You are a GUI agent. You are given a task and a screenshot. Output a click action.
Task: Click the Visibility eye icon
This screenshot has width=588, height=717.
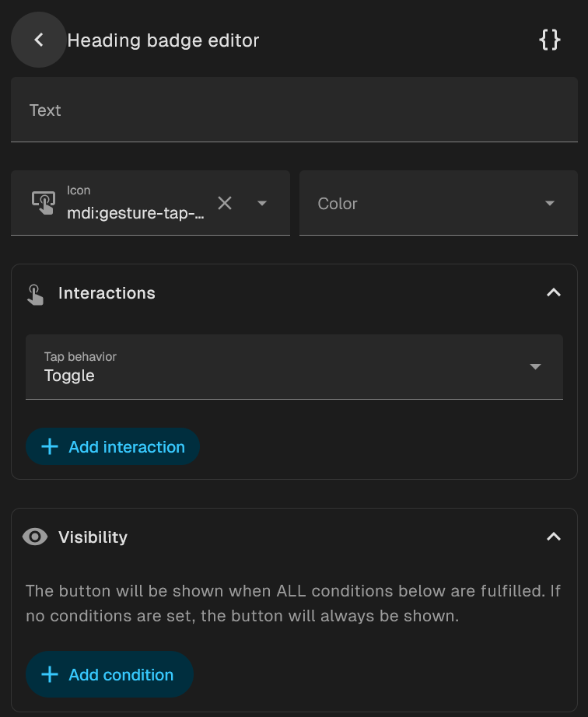pos(35,537)
